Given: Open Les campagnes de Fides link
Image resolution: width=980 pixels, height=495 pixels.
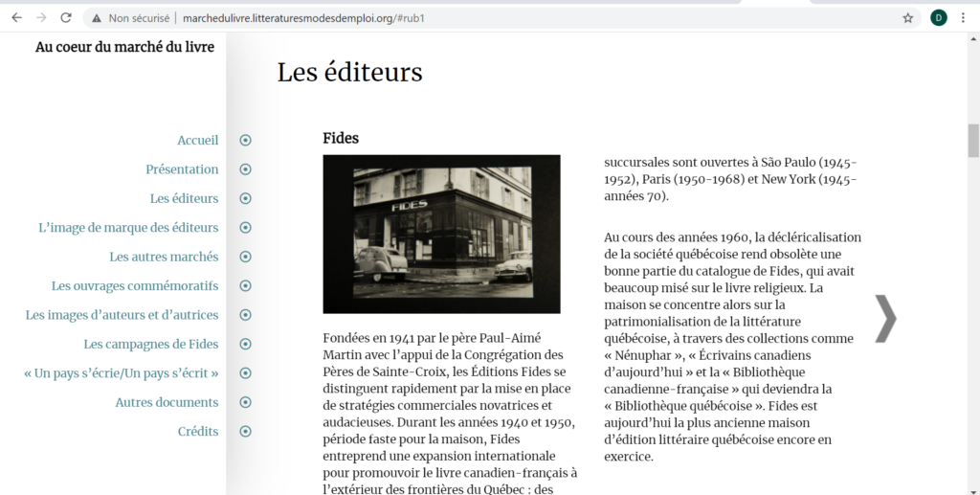Looking at the screenshot, I should (x=150, y=344).
